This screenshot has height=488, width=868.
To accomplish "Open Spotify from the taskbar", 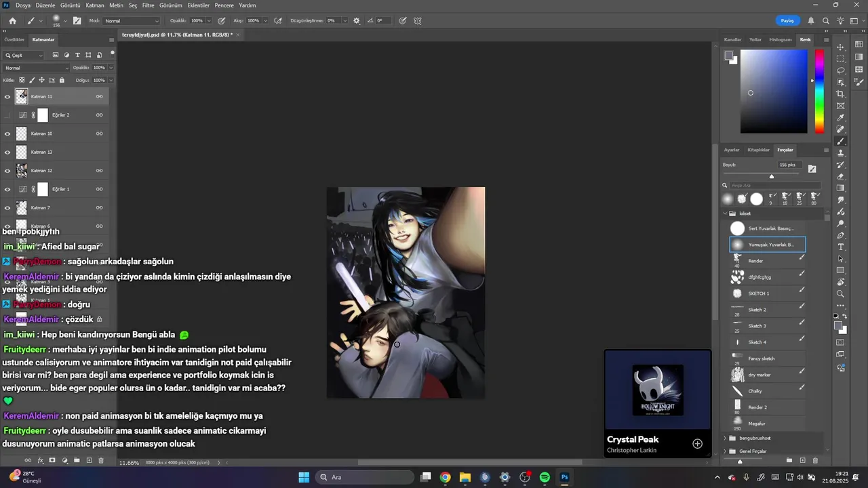I will [x=545, y=477].
